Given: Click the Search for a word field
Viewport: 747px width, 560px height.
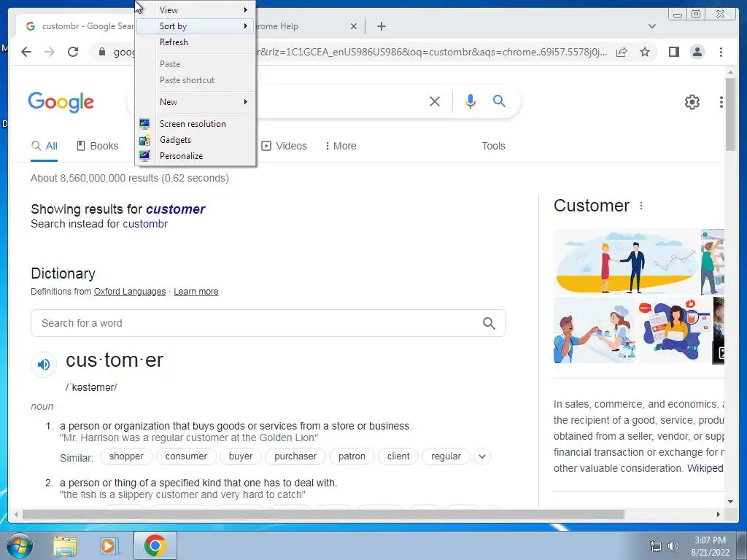Looking at the screenshot, I should [x=268, y=323].
